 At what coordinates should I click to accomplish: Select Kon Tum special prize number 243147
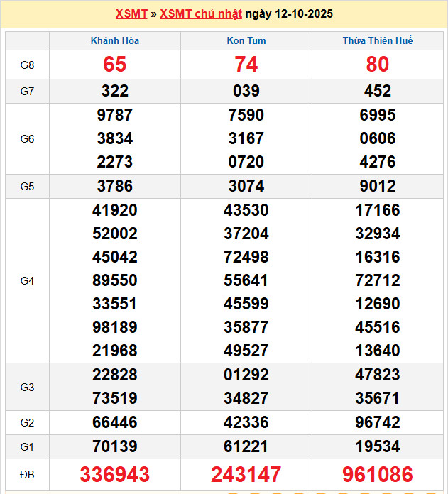tap(246, 474)
